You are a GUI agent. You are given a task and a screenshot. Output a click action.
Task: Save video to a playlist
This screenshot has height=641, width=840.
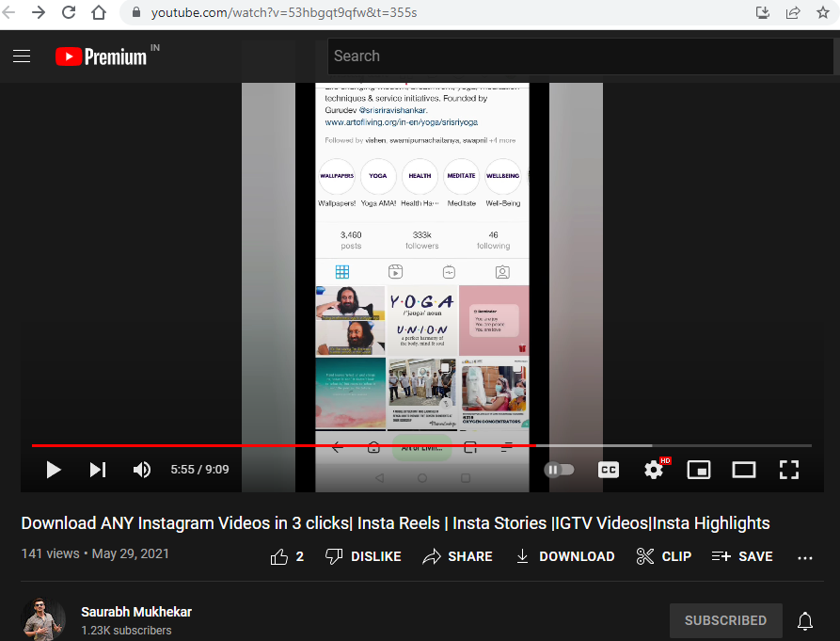[x=742, y=557]
